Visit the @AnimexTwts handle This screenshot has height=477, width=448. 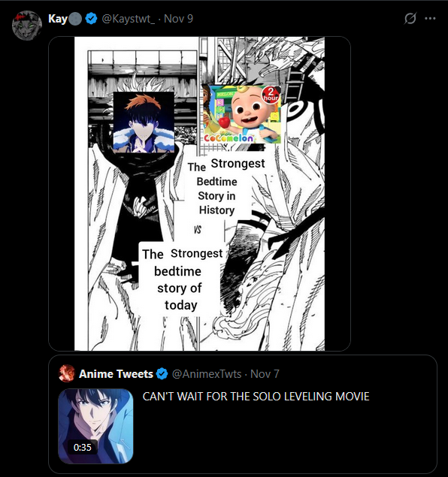207,373
